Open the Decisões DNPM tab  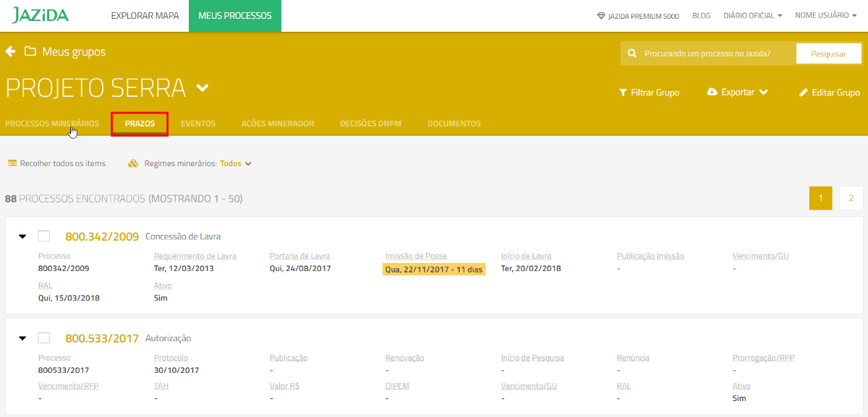click(370, 124)
